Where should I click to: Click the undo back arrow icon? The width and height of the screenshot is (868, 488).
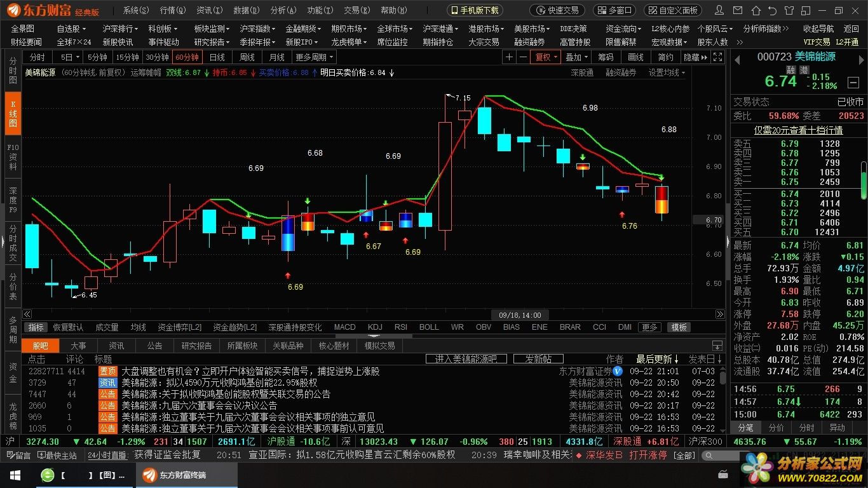(x=773, y=10)
